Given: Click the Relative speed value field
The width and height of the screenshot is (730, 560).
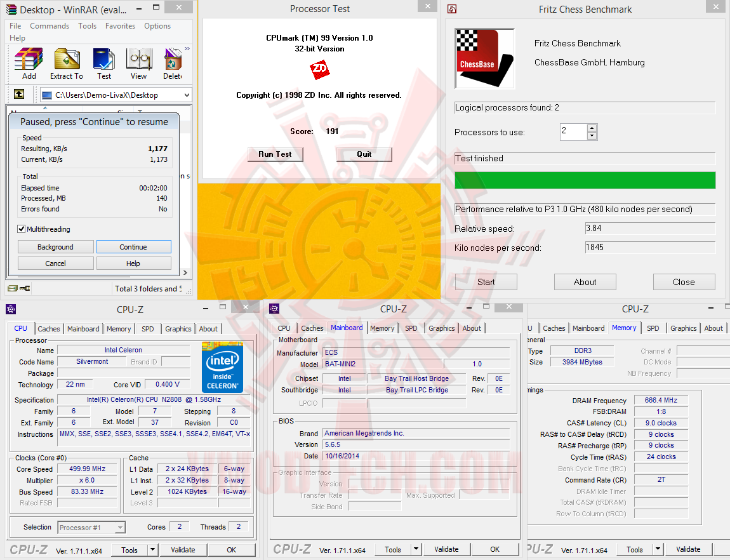Looking at the screenshot, I should (650, 228).
